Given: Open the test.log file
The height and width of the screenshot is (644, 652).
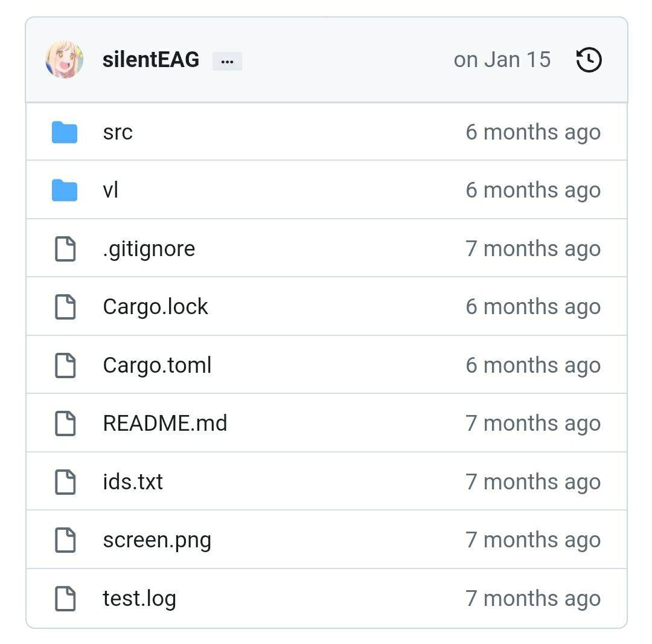Looking at the screenshot, I should pyautogui.click(x=139, y=599).
